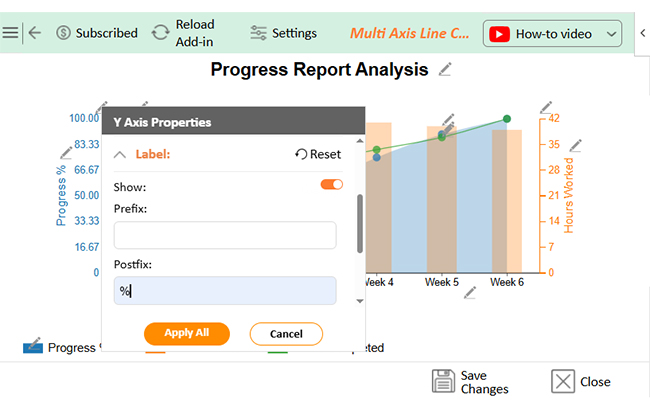Open the How-to video dropdown
The image size is (650, 414).
click(612, 34)
